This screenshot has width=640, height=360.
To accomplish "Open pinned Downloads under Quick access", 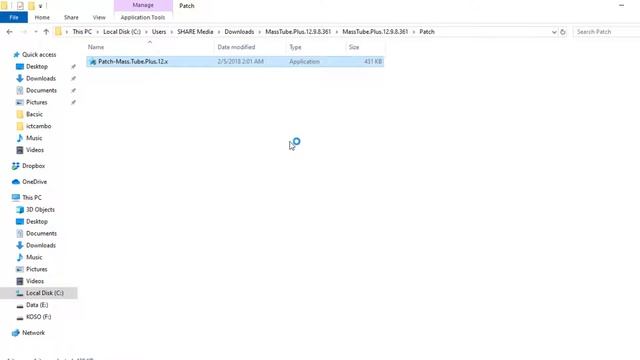I will pyautogui.click(x=41, y=78).
